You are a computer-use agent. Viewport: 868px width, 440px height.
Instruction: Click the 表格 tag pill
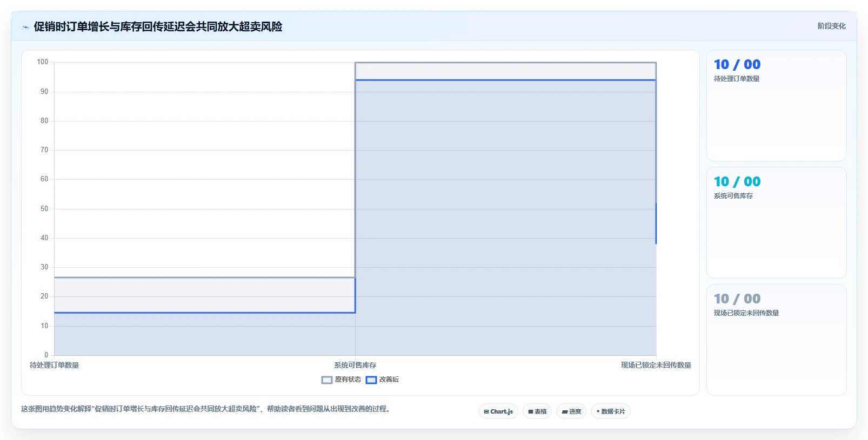click(x=537, y=411)
